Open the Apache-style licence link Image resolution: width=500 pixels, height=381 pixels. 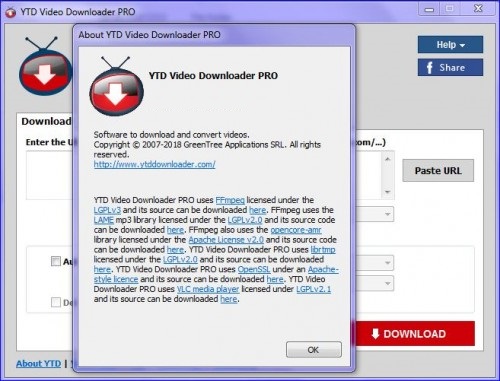tap(116, 279)
